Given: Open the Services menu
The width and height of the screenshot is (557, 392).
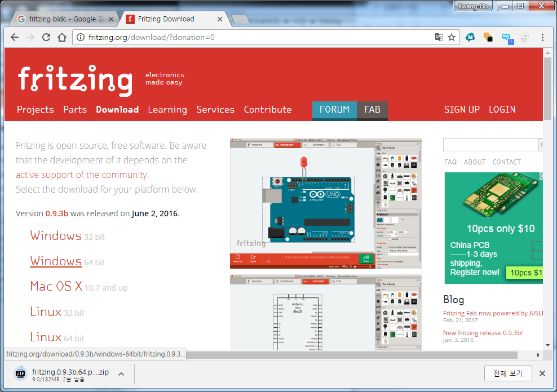Looking at the screenshot, I should point(215,110).
